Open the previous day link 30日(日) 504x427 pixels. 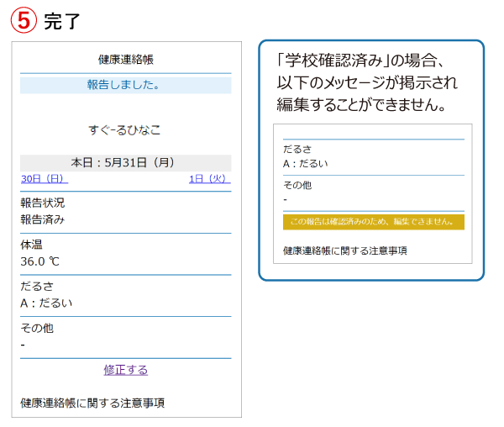(x=45, y=178)
